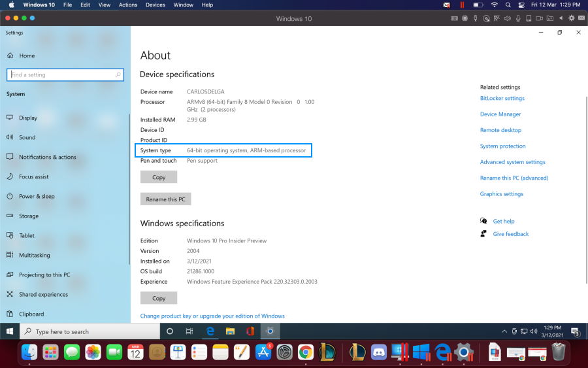Collapse Parallels toolbar icons with left arrow

click(x=561, y=18)
